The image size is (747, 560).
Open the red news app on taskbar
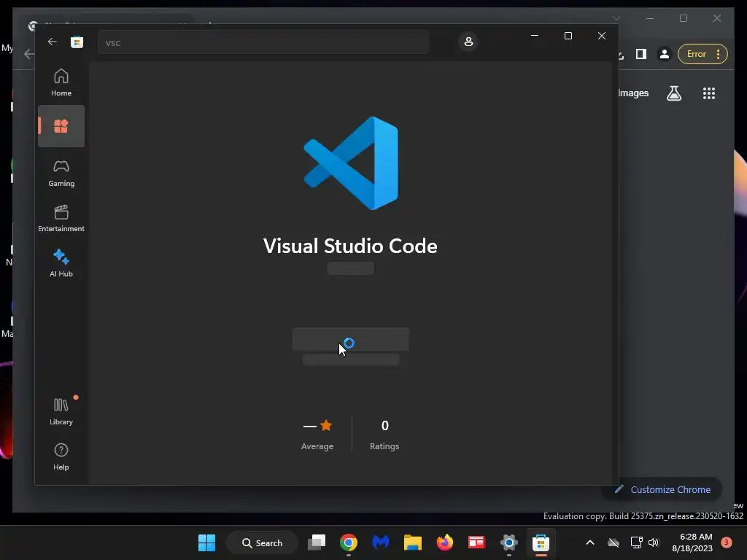(476, 542)
